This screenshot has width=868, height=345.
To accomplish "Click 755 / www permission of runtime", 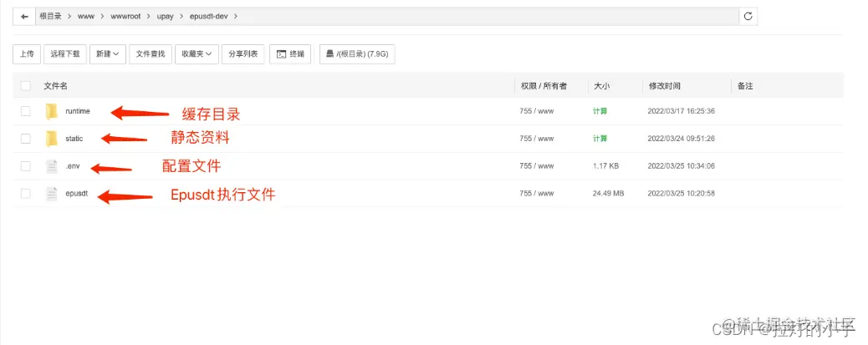I will click(536, 111).
